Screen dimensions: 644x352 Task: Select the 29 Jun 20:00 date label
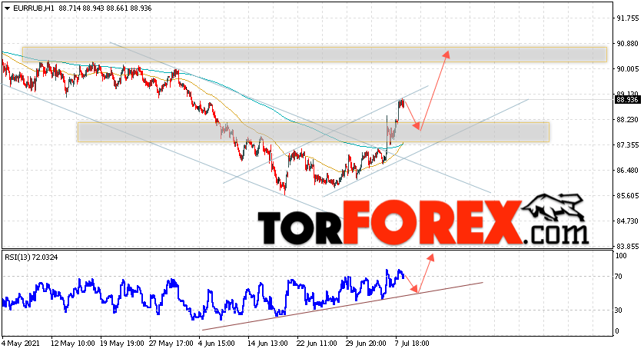pos(366,344)
